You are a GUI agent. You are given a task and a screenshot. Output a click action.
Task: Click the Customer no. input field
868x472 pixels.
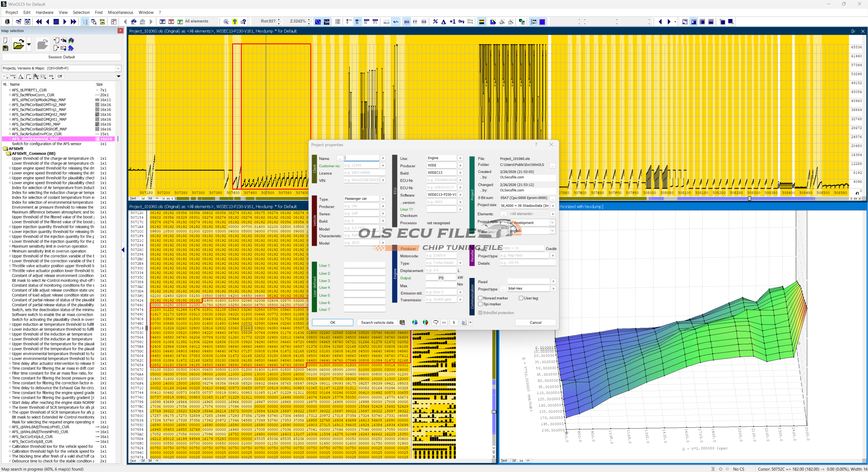(x=361, y=165)
